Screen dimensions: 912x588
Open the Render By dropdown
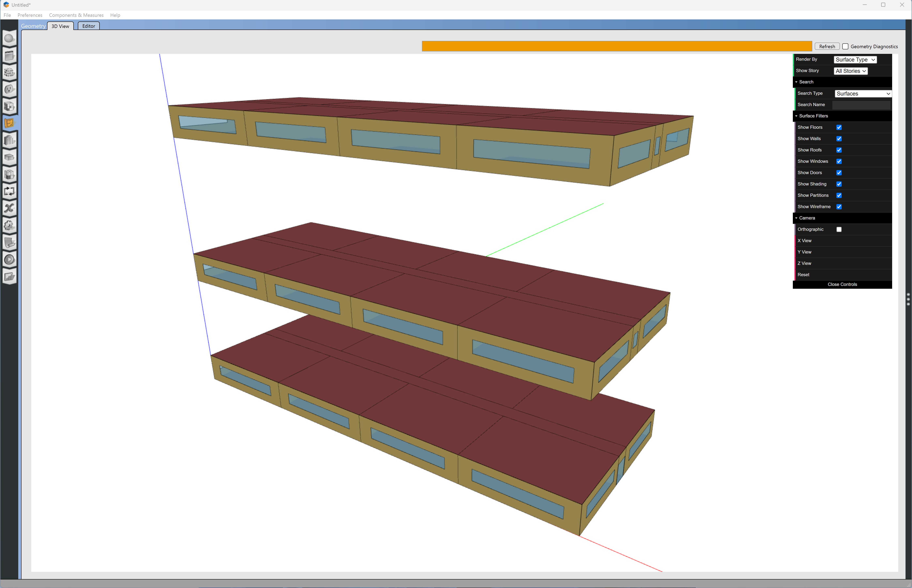pos(855,60)
